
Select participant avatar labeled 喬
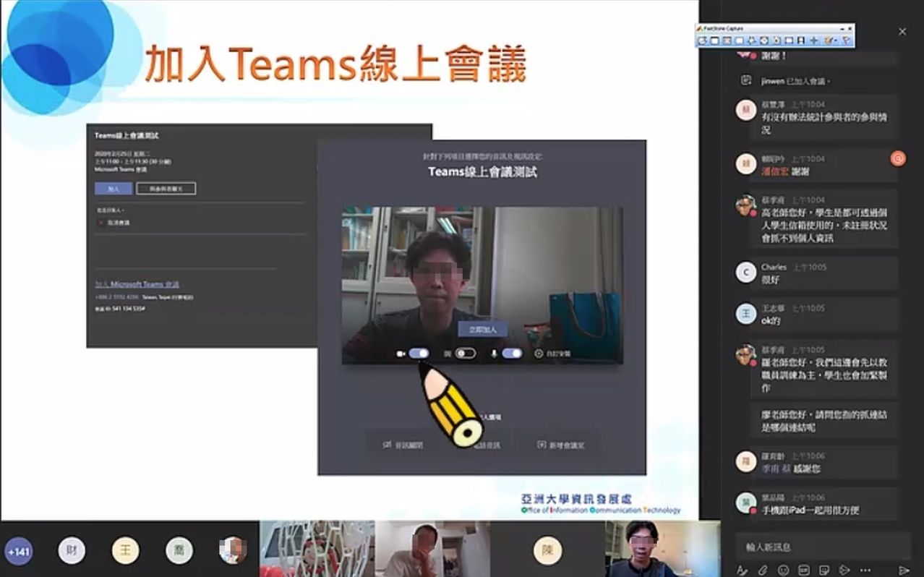179,551
